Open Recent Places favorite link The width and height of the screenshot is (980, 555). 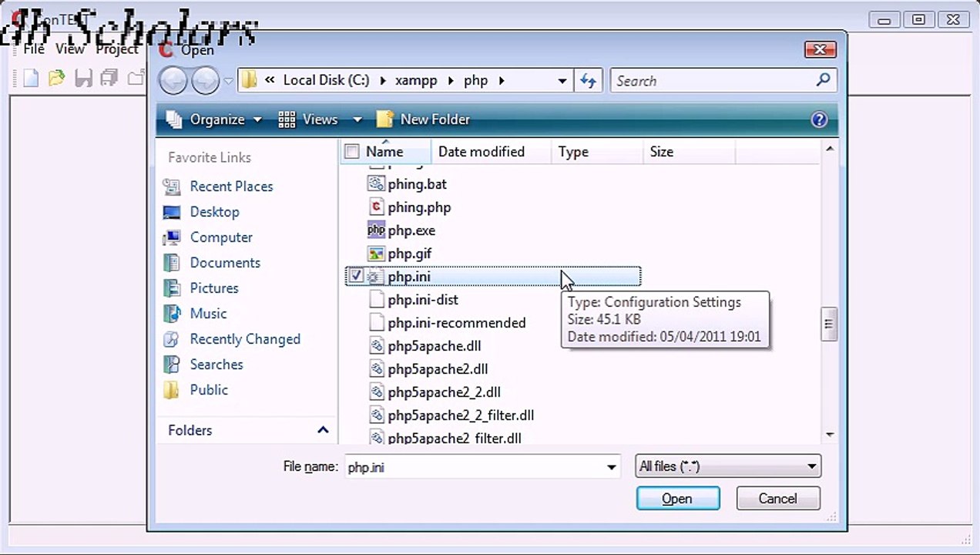[x=231, y=187]
